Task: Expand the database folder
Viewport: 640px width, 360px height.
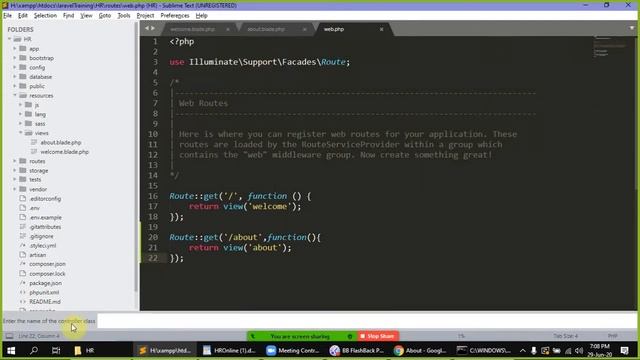Action: 15,77
